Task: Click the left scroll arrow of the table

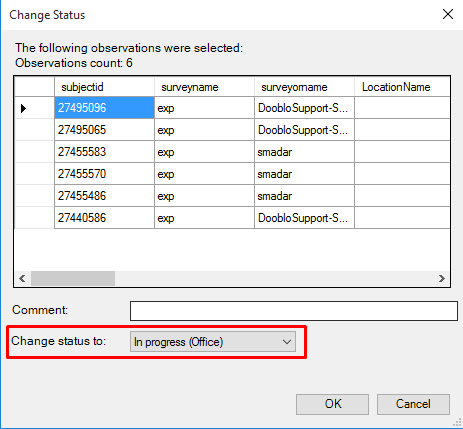Action: point(22,278)
